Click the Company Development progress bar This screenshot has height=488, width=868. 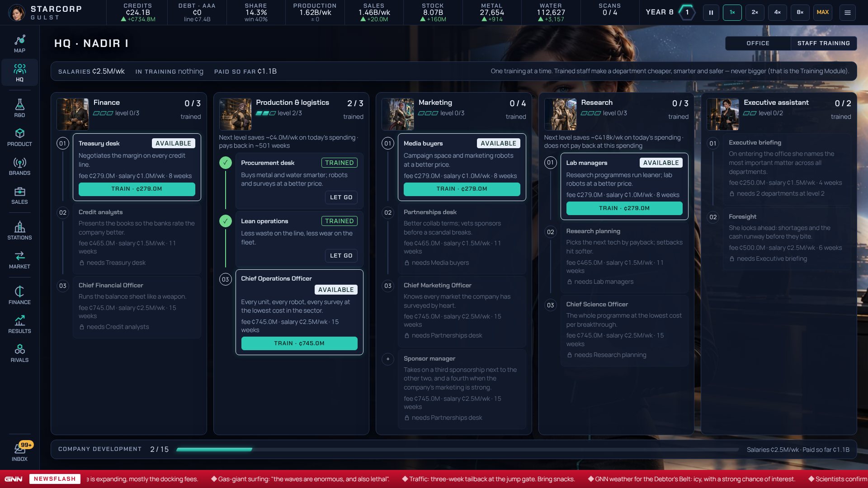(457, 449)
